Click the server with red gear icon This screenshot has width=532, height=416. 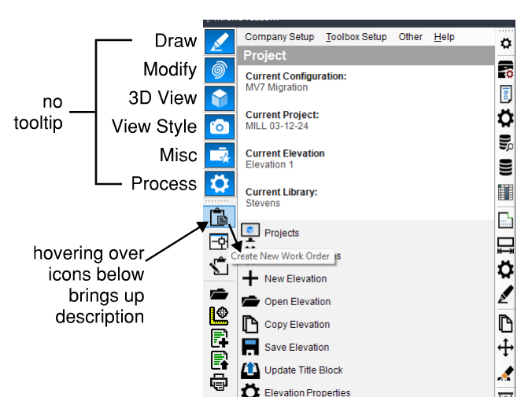click(505, 69)
